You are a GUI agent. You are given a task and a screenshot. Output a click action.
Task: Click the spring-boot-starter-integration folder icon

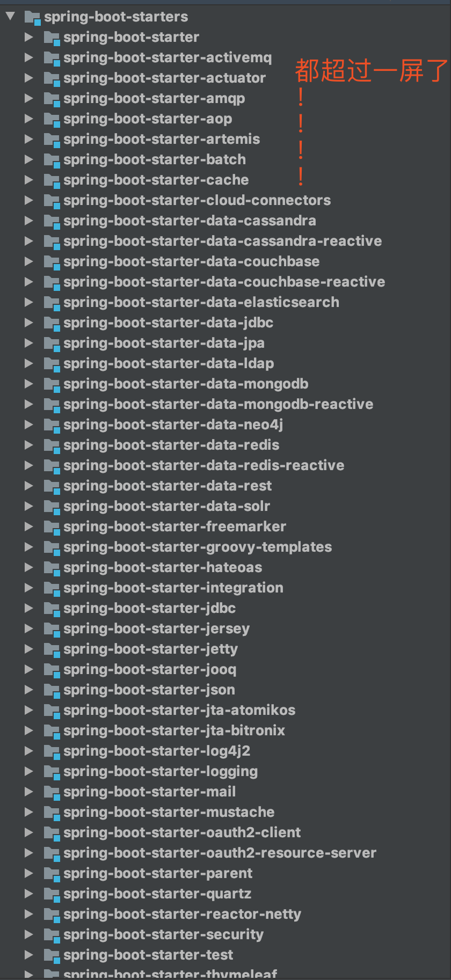(x=52, y=589)
